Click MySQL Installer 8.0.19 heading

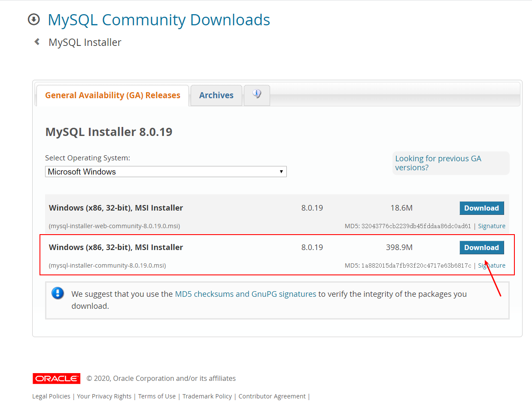[x=109, y=132]
